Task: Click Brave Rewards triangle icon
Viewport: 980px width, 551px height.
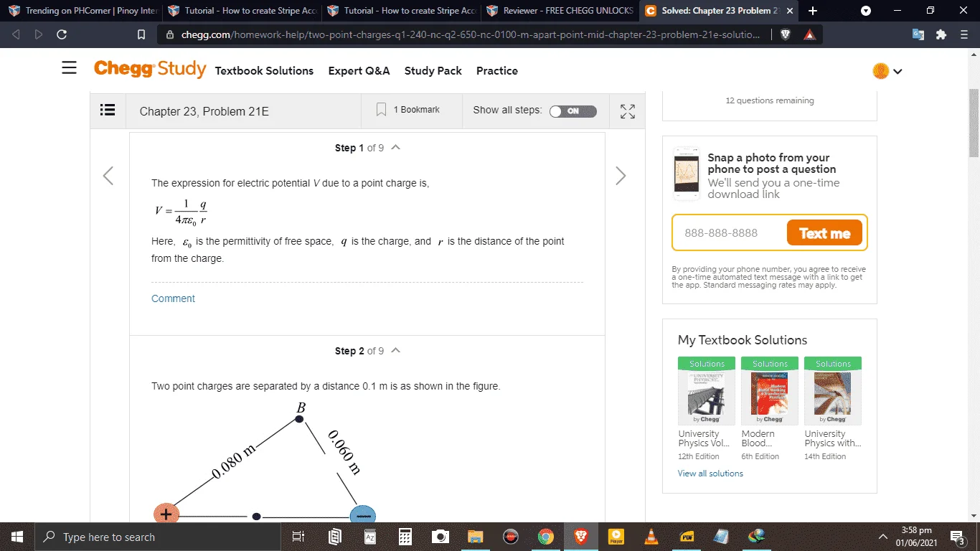Action: click(810, 34)
